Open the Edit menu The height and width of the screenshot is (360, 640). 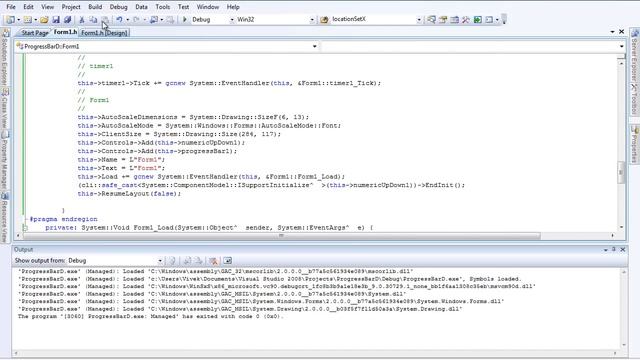click(x=28, y=7)
